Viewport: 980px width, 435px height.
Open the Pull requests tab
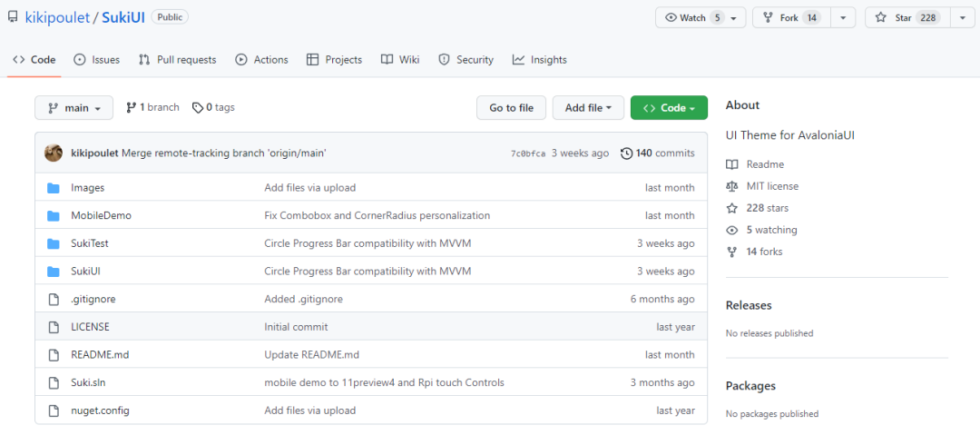[178, 60]
